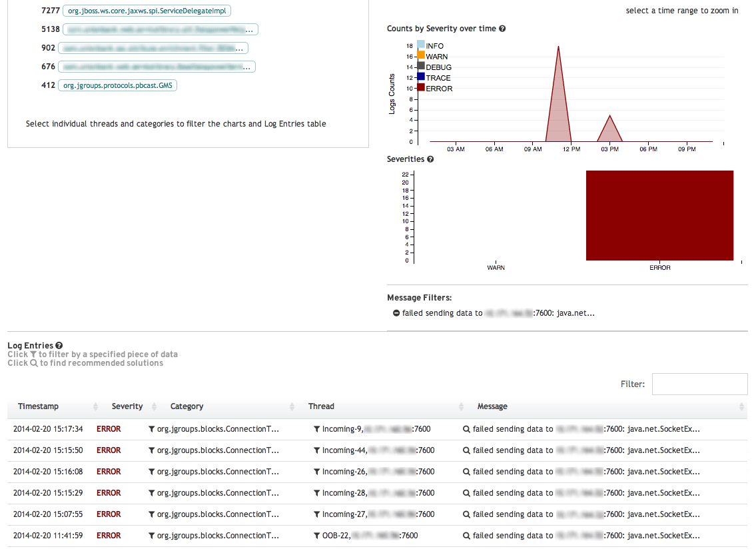Filter by the OOB-22 thread
756x551 pixels.
[316, 535]
